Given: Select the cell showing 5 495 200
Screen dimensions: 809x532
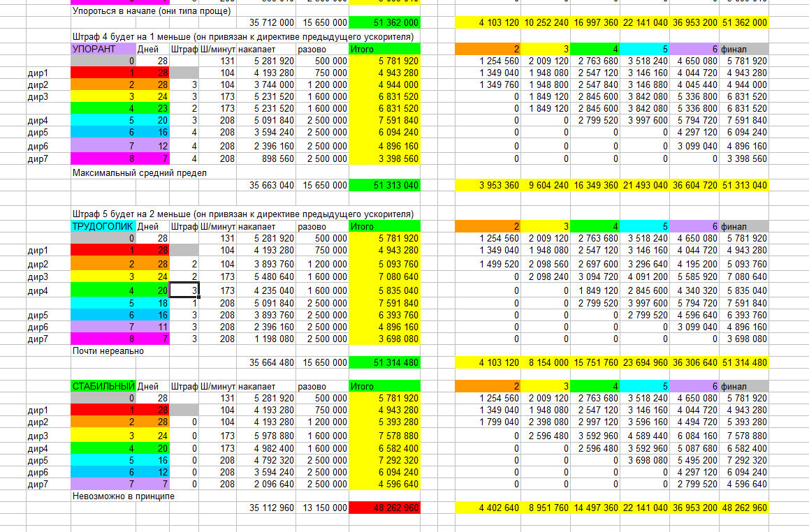Looking at the screenshot, I should pos(694,460).
